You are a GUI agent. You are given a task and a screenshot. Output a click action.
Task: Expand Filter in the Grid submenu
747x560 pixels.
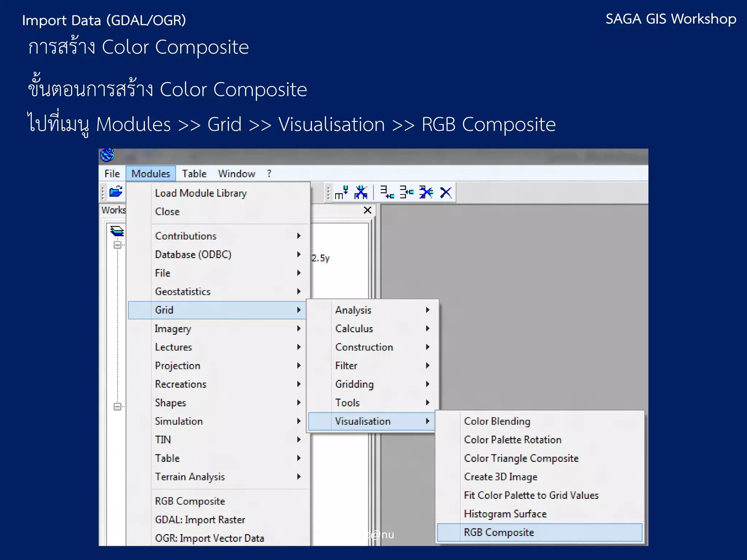click(x=372, y=366)
